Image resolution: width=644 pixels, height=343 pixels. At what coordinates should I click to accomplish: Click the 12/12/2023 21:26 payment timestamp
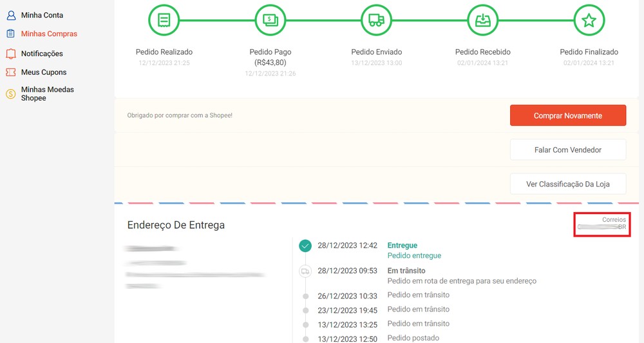(270, 73)
